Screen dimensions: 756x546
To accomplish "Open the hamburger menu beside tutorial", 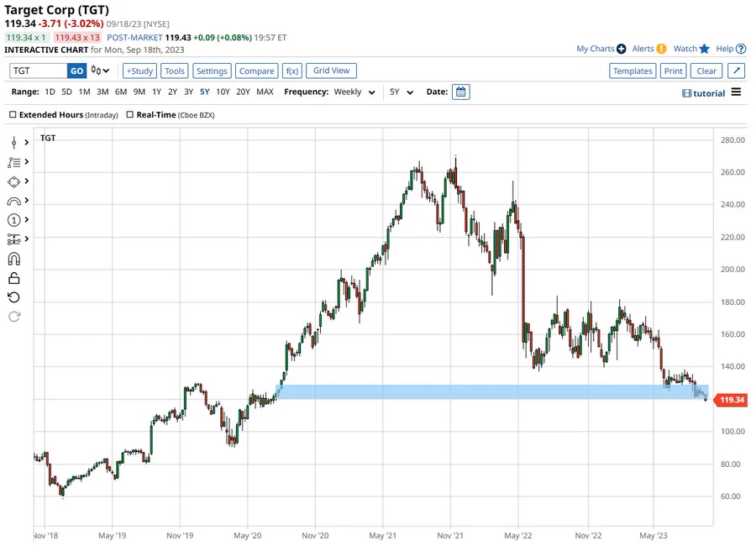I will tap(736, 92).
